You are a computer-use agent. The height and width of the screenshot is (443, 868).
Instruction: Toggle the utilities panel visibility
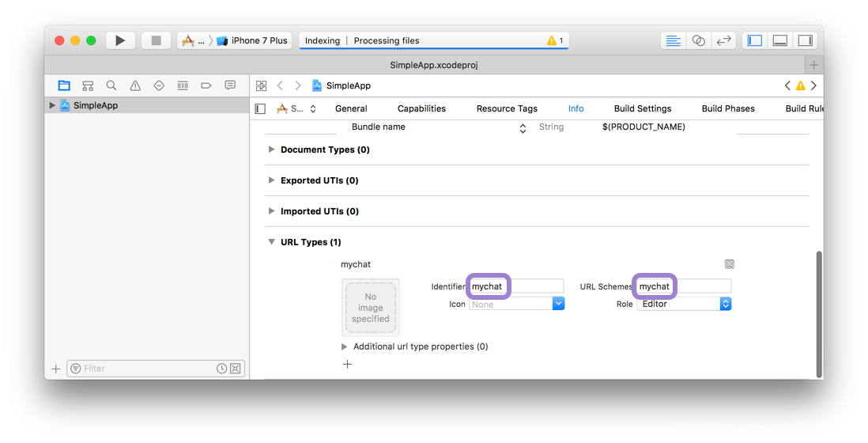(806, 40)
